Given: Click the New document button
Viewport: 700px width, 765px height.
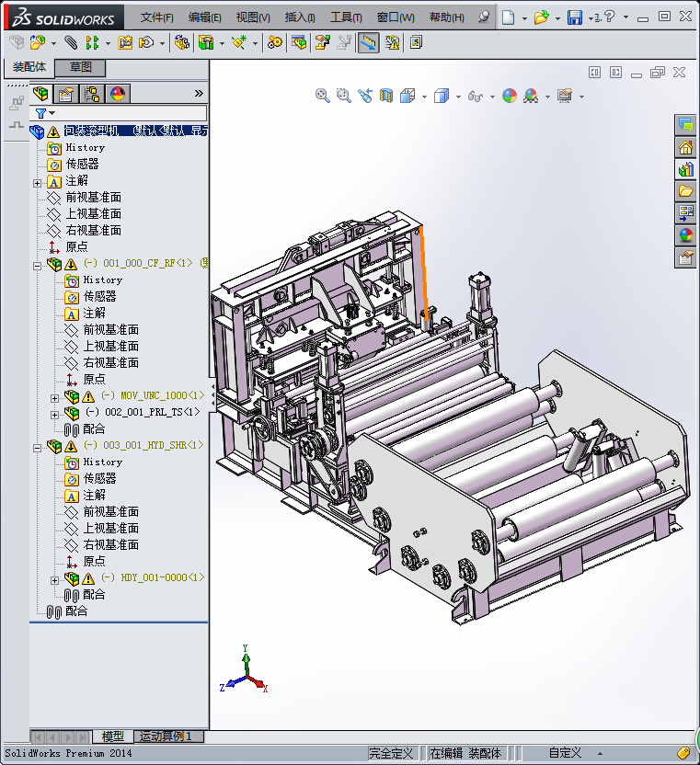Looking at the screenshot, I should click(x=509, y=17).
